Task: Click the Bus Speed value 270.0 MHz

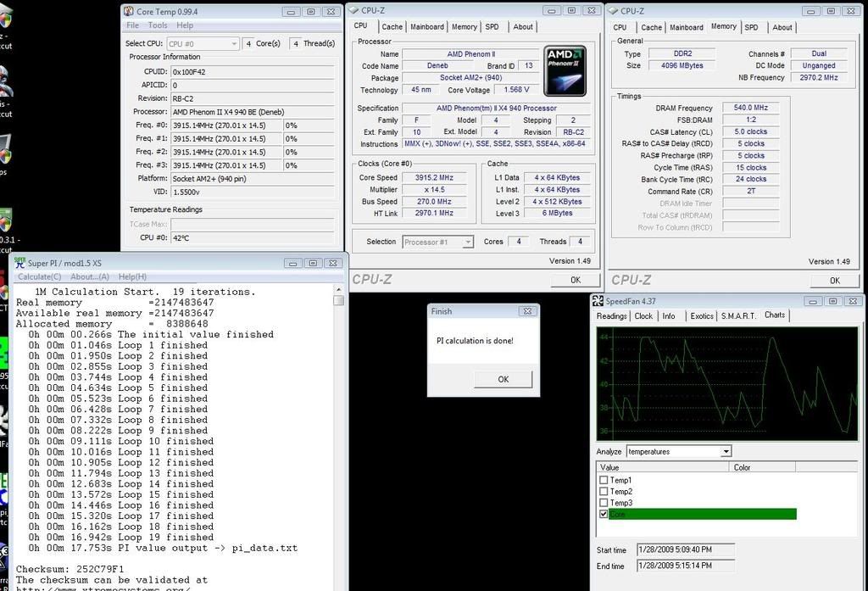Action: 435,202
